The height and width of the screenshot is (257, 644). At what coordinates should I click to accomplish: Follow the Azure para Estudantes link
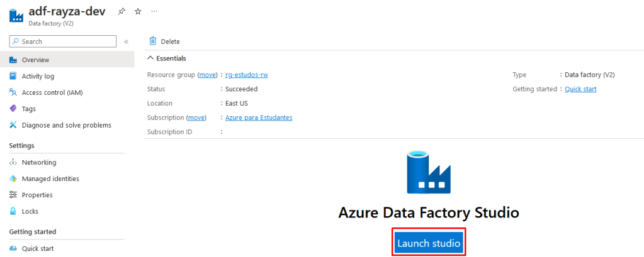(259, 118)
